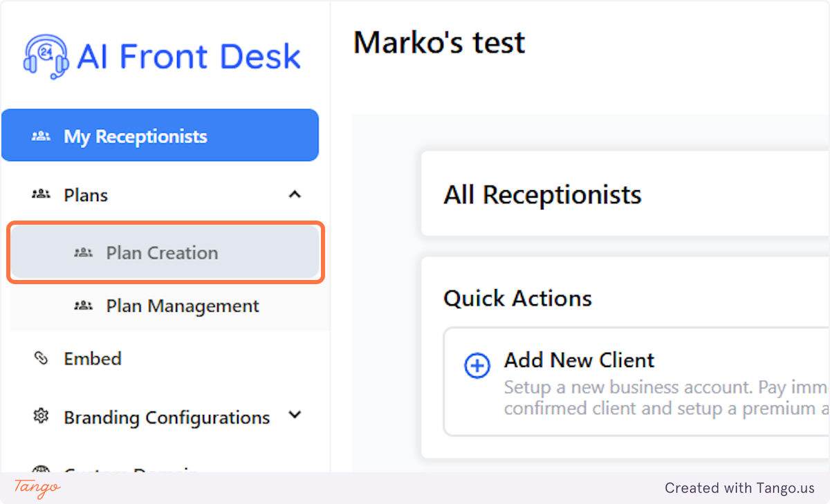Click the All Receptionists card header

[x=542, y=194]
